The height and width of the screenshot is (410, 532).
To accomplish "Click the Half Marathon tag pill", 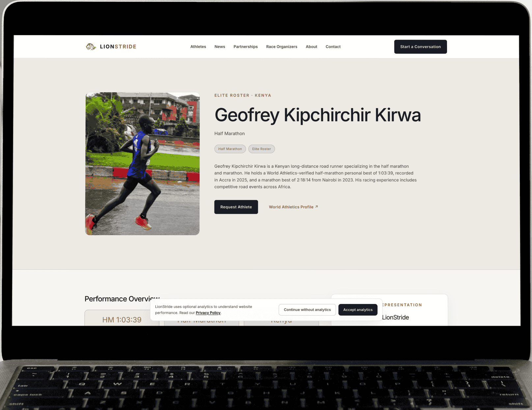I will click(x=230, y=149).
